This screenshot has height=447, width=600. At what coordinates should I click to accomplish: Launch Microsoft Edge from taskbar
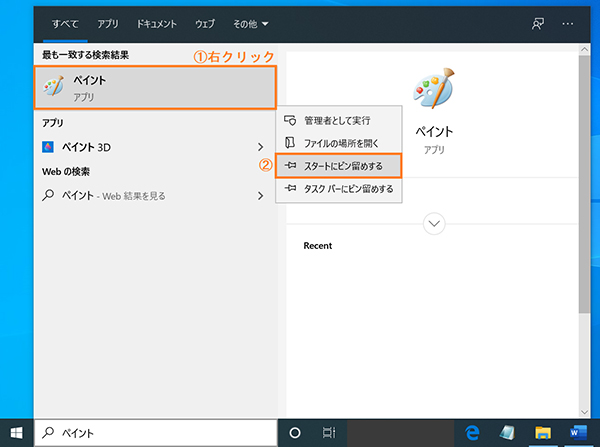coord(472,433)
